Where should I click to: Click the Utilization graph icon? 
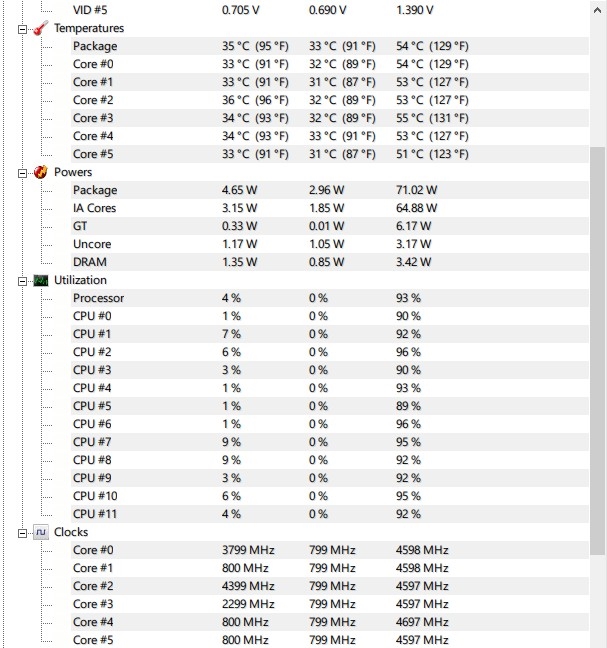coord(40,281)
